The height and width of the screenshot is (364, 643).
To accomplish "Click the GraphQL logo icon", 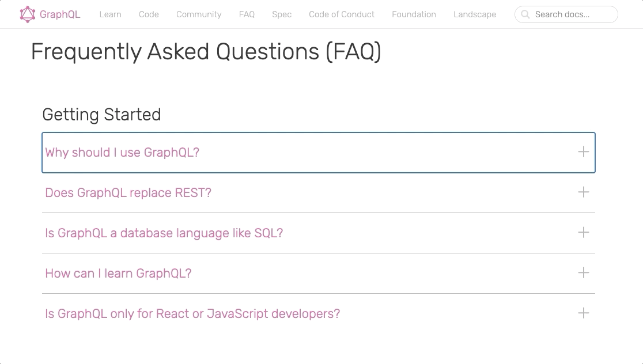I will 28,14.
